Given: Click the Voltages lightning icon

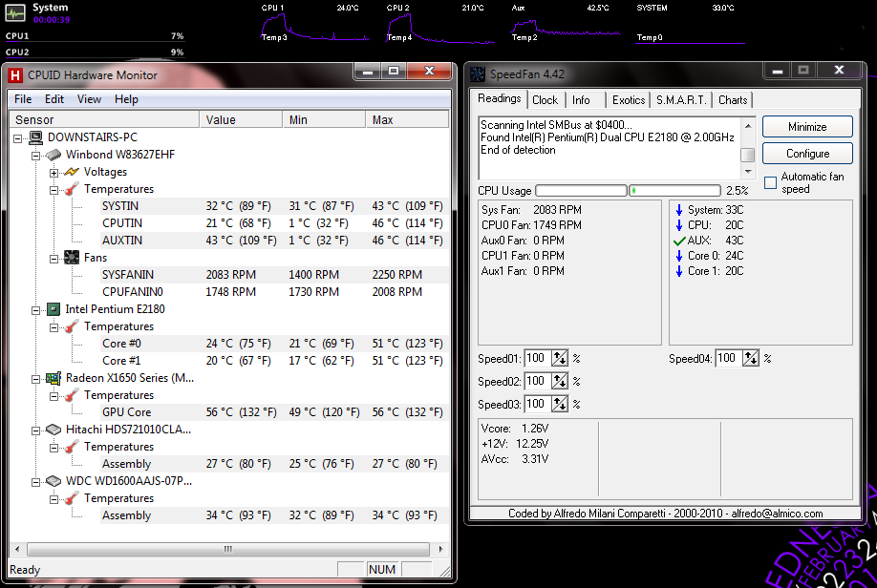Looking at the screenshot, I should [72, 172].
